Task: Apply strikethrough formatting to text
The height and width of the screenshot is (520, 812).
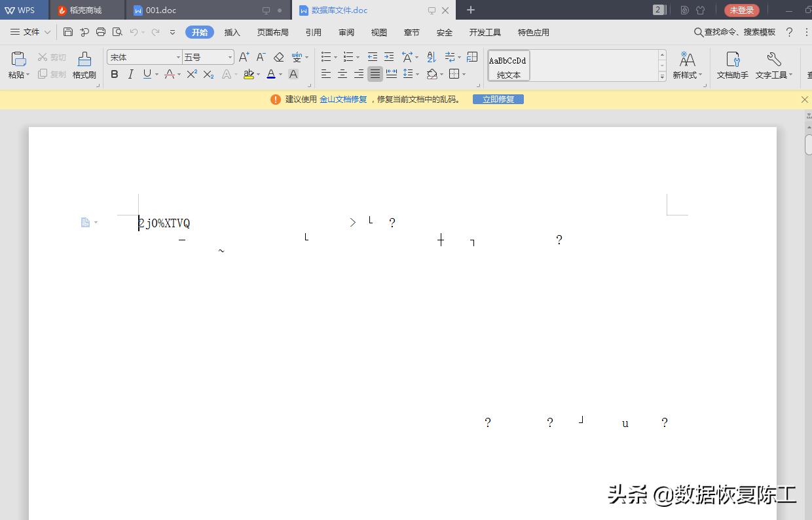Action: coord(170,74)
